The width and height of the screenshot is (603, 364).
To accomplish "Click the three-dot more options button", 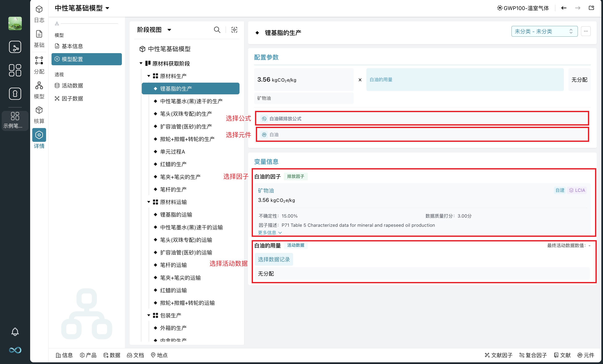I will pos(586,31).
